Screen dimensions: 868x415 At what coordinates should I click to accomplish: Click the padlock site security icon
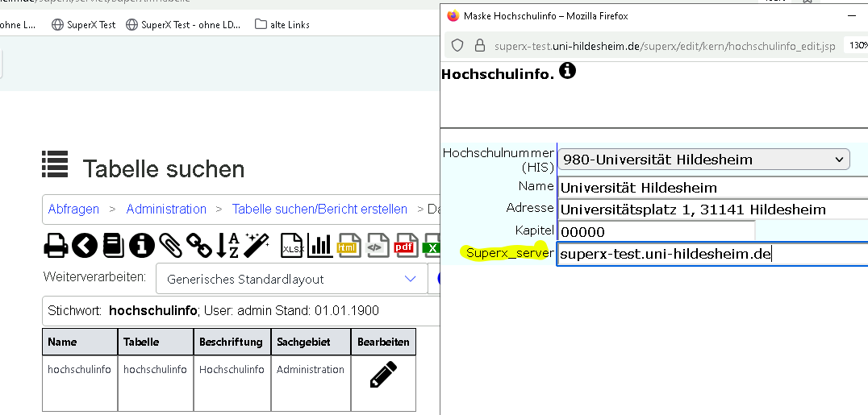point(480,45)
